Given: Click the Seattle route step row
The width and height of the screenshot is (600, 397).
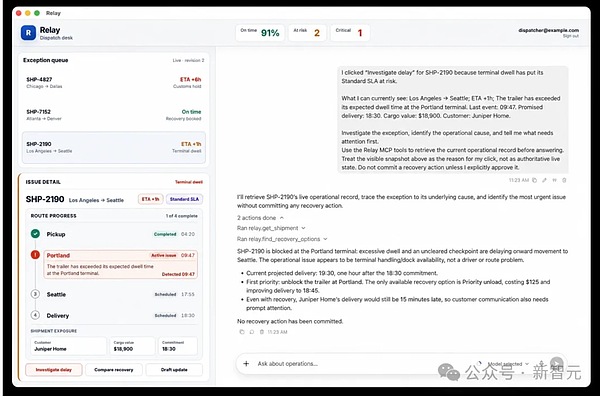Looking at the screenshot, I should point(114,294).
